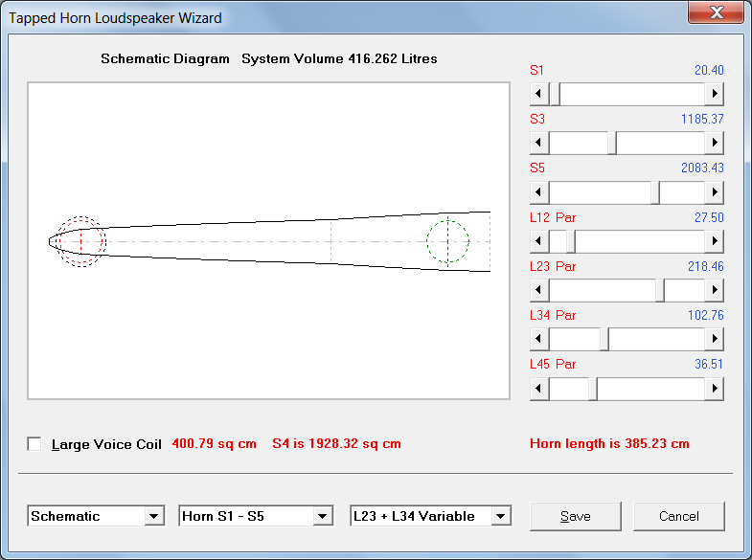This screenshot has width=752, height=560.
Task: Click the L34 Par label
Action: click(553, 315)
